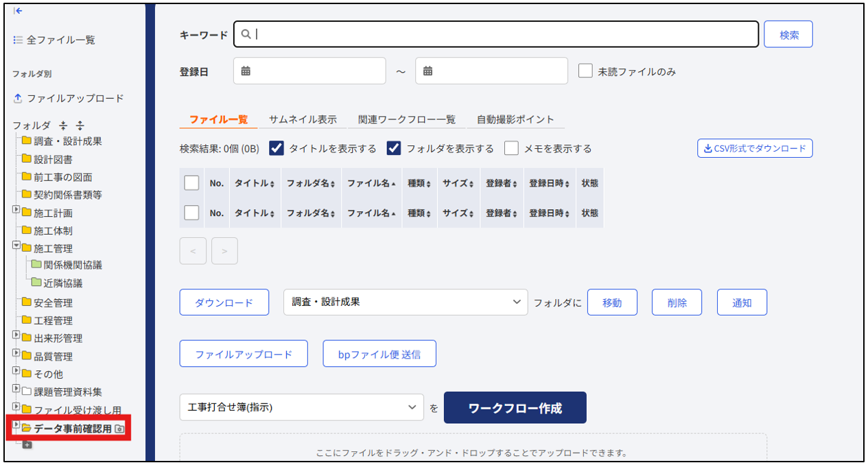Click the outlined ファイルアップロード button

(x=244, y=354)
